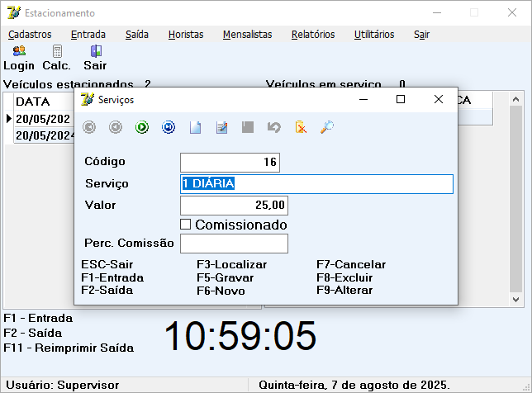The image size is (532, 393).
Task: Enable the Comissionado checkbox
Action: click(x=185, y=225)
